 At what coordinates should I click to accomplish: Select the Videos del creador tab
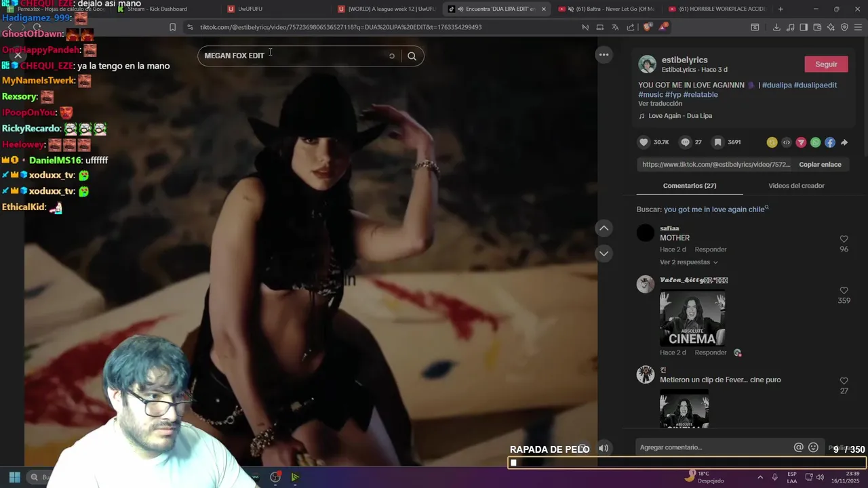796,186
